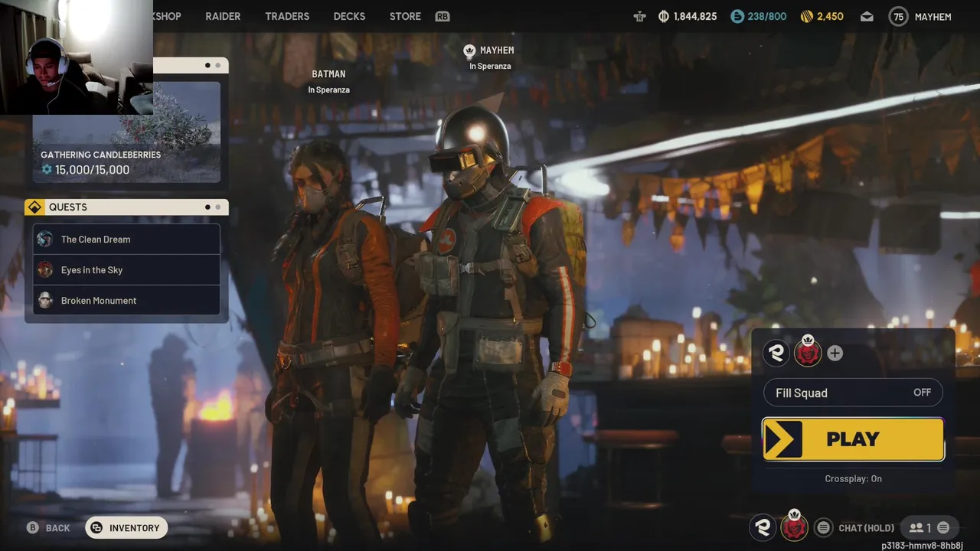
Task: Click the blue Cred icon beside 238/800
Action: (x=737, y=17)
